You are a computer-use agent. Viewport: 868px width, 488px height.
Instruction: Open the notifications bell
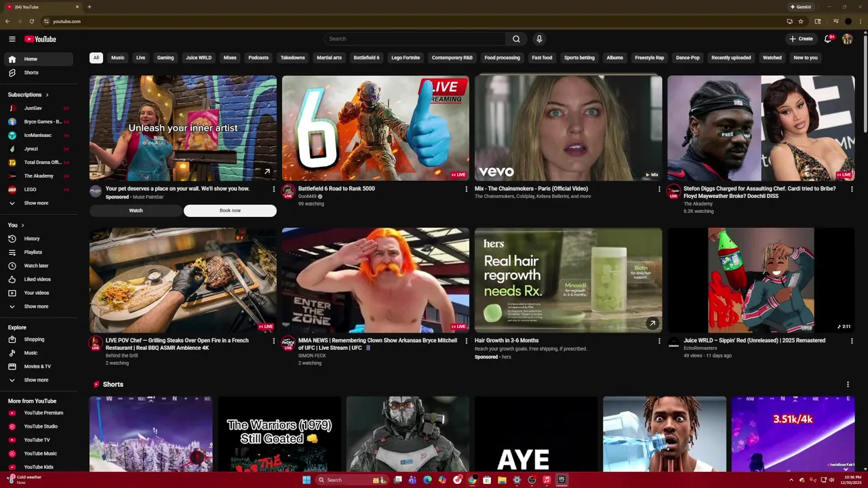coord(827,39)
